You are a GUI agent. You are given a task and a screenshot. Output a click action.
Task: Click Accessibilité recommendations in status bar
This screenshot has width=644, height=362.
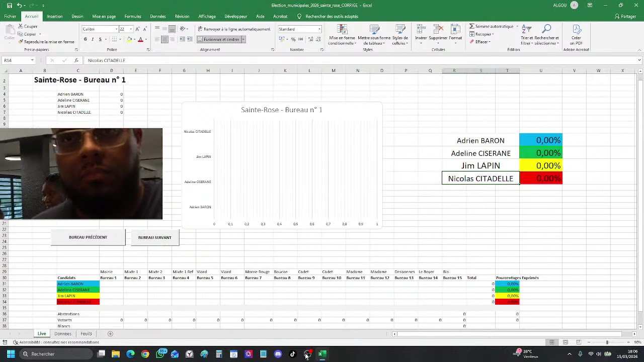56,342
